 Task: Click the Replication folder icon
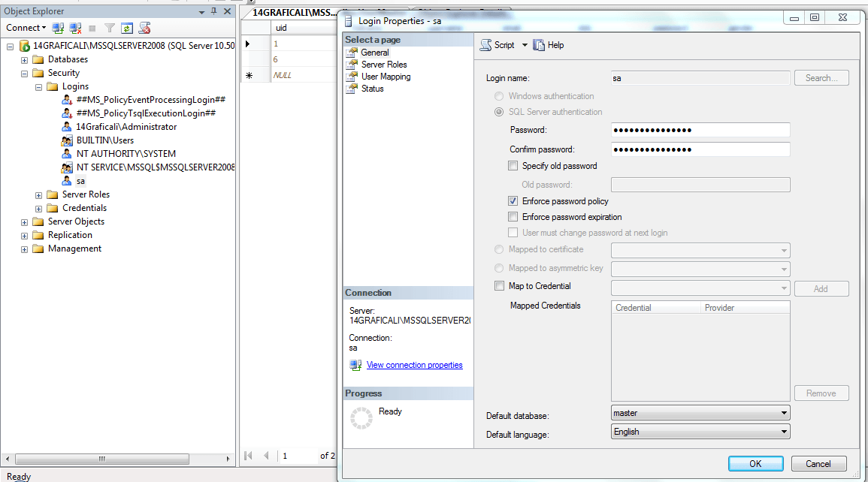click(x=38, y=235)
